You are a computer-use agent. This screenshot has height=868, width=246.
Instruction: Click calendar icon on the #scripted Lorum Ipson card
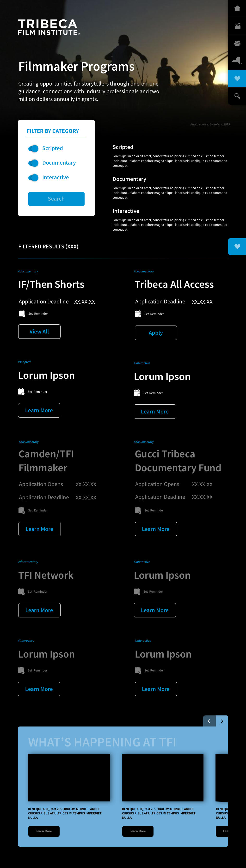pos(21,392)
